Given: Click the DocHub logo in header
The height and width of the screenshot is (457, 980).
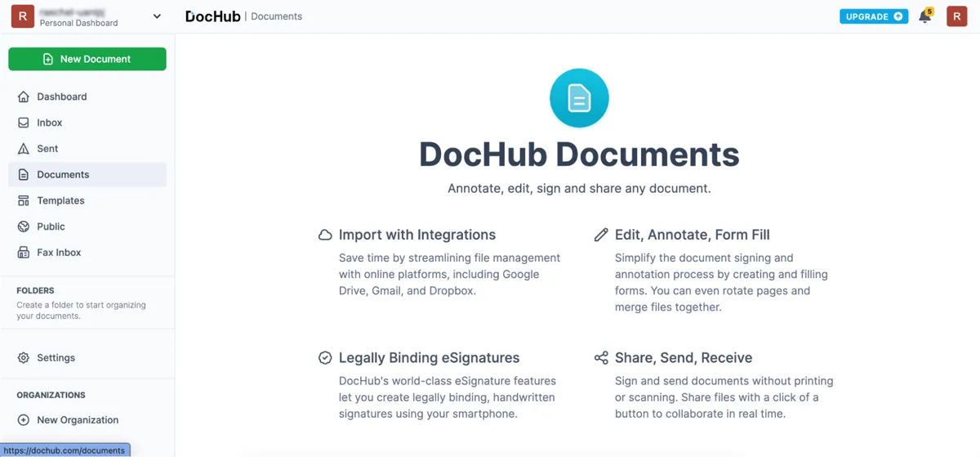Looking at the screenshot, I should pyautogui.click(x=212, y=16).
